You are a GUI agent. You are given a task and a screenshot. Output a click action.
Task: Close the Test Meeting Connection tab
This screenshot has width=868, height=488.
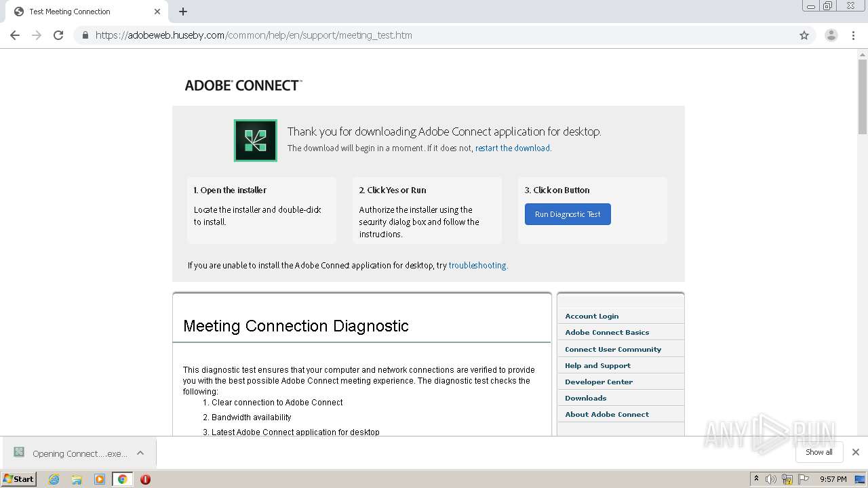click(157, 12)
